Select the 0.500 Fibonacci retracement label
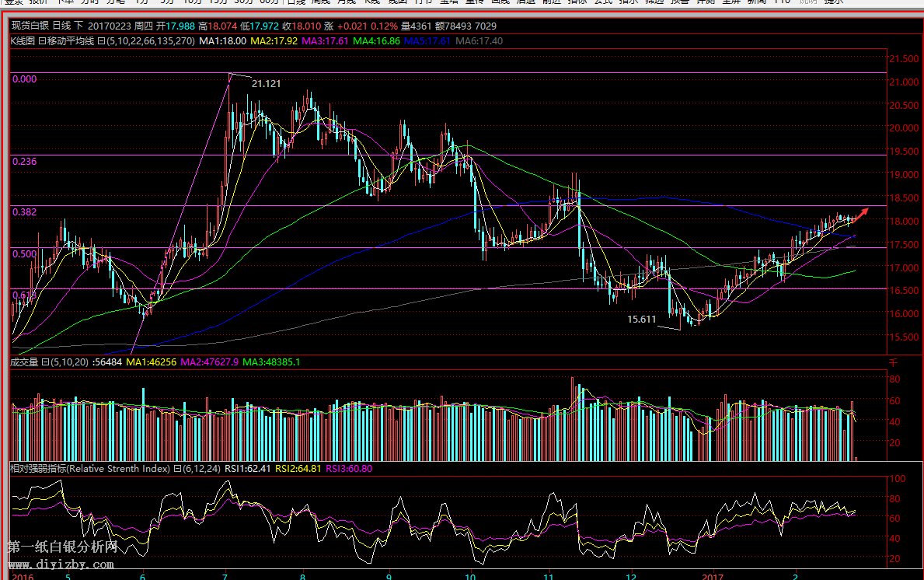Viewport: 924px width, 580px height. pos(25,253)
